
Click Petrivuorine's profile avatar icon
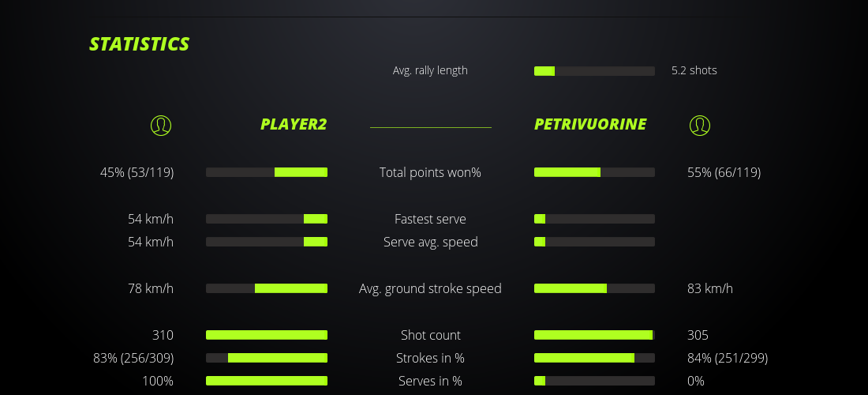[699, 125]
